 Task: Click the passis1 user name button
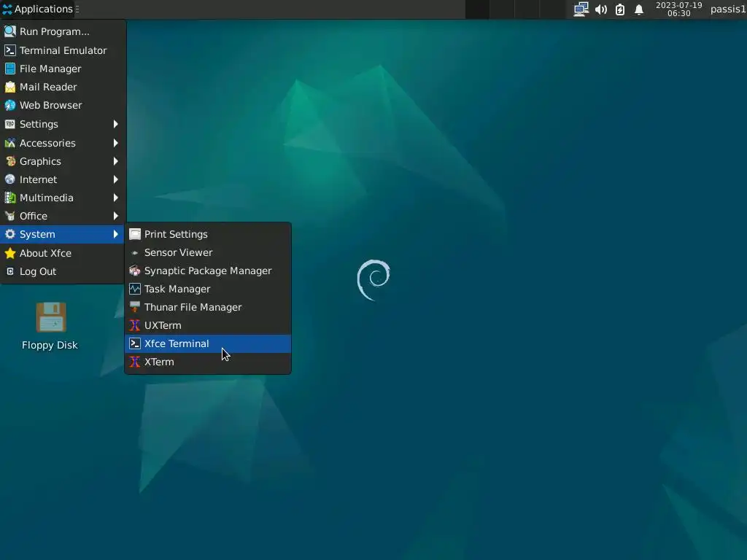pos(728,9)
